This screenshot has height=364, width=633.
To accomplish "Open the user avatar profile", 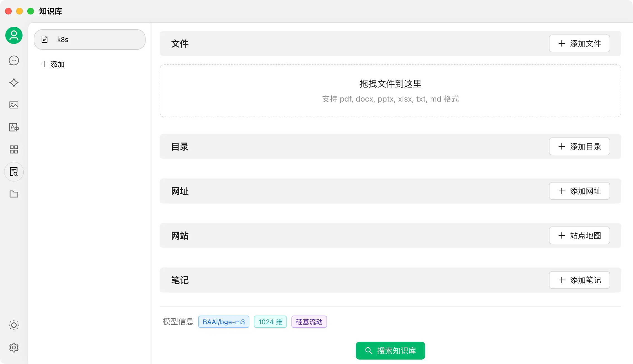I will pos(14,35).
